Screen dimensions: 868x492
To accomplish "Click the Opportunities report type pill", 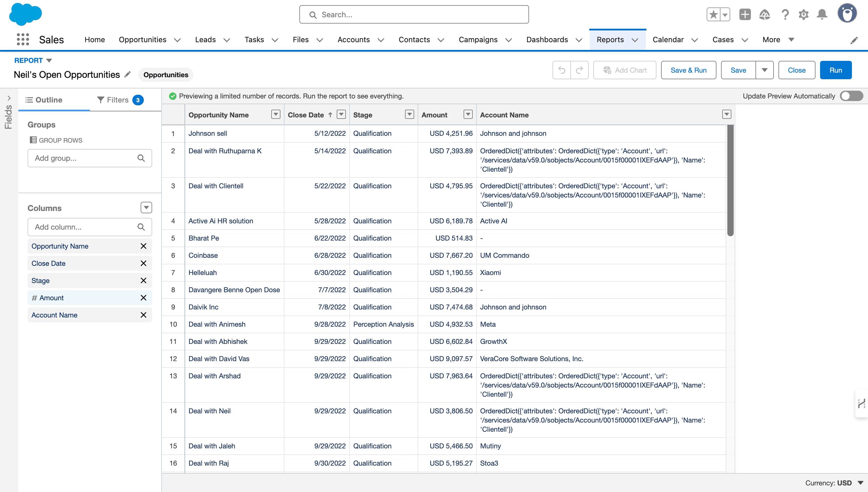I will (x=166, y=75).
